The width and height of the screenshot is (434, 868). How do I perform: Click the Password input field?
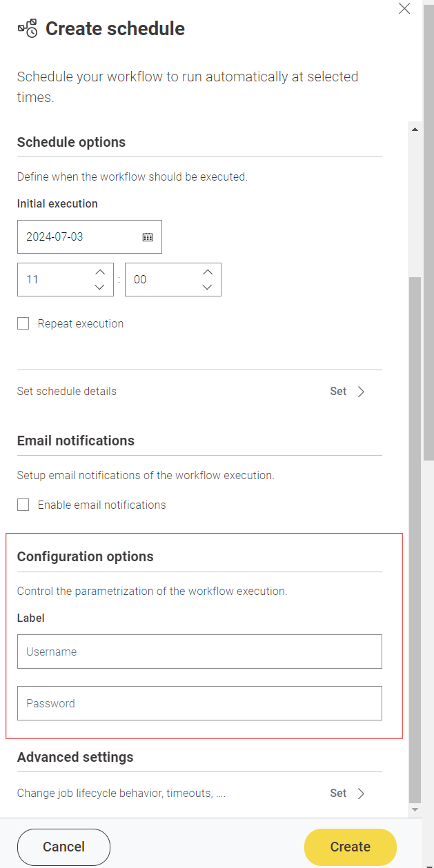click(x=199, y=703)
